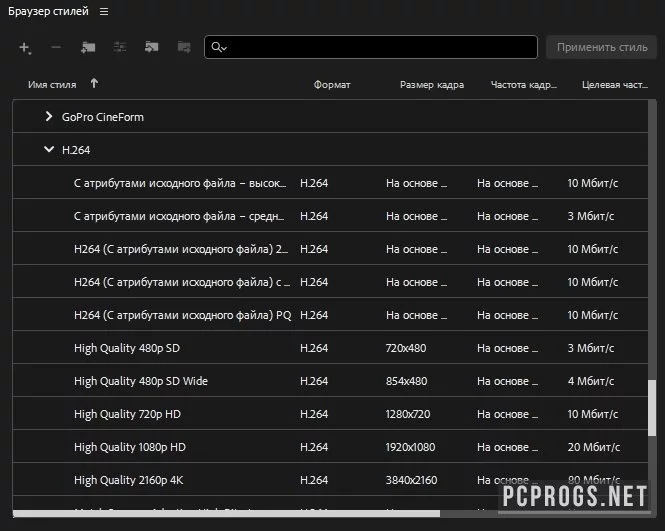Click the vertical scrollbar thumb of style list
This screenshot has width=665, height=531.
(652, 408)
